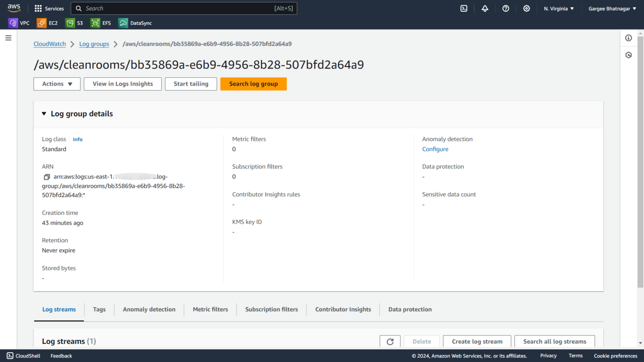Click the '43 minutes ago' creation time
644x362 pixels.
point(63,223)
